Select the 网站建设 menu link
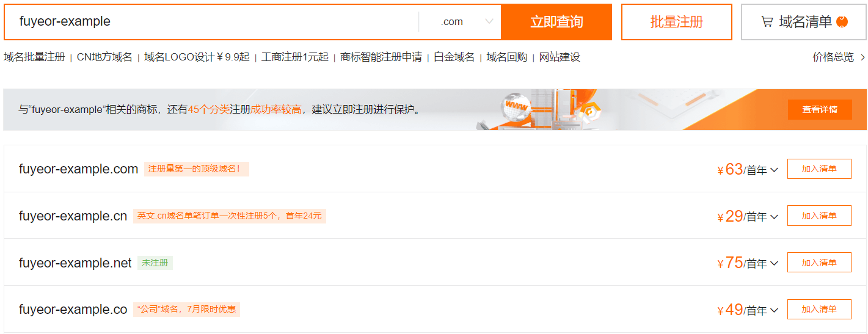868x334 pixels. (x=560, y=57)
